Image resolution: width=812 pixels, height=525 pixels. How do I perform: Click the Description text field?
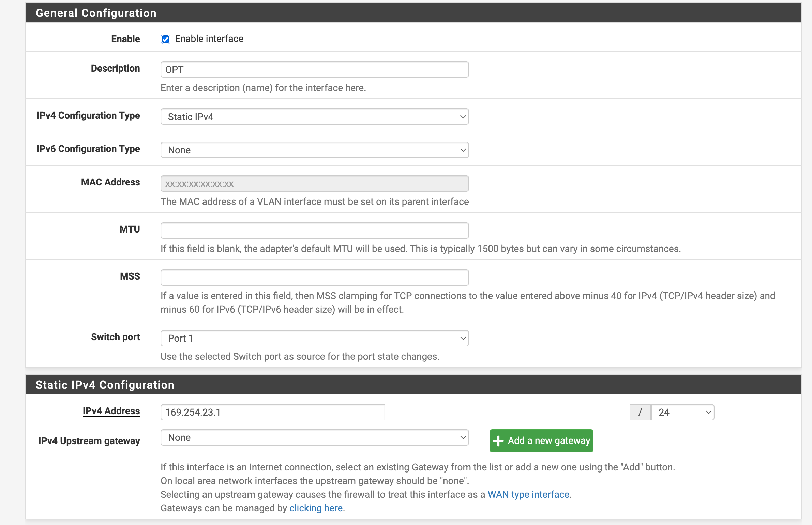(314, 70)
